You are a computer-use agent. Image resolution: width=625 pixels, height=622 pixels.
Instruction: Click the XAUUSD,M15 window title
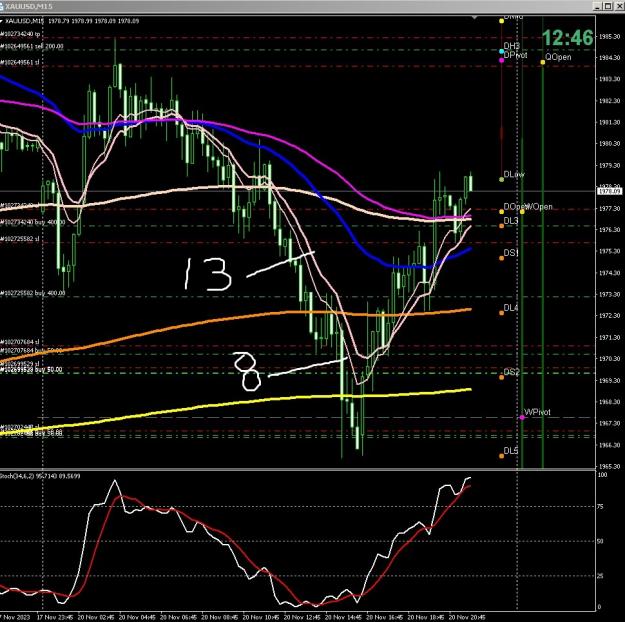28,6
